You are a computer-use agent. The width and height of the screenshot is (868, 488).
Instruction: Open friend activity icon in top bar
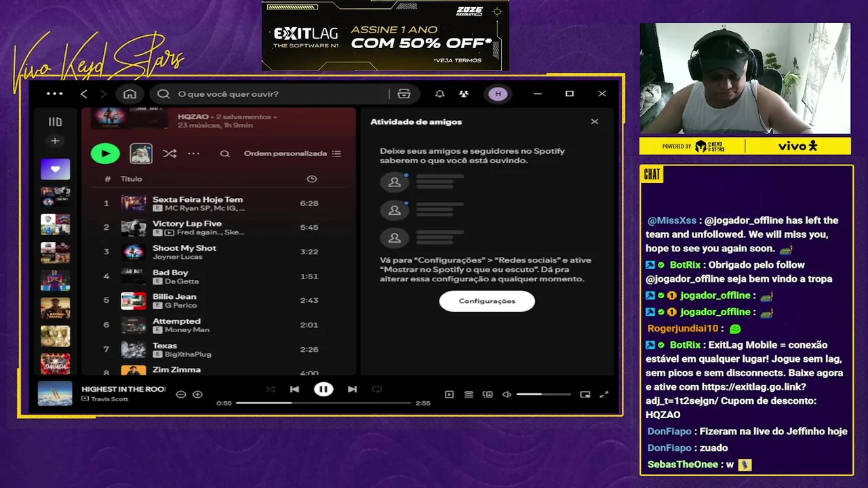[x=464, y=94]
